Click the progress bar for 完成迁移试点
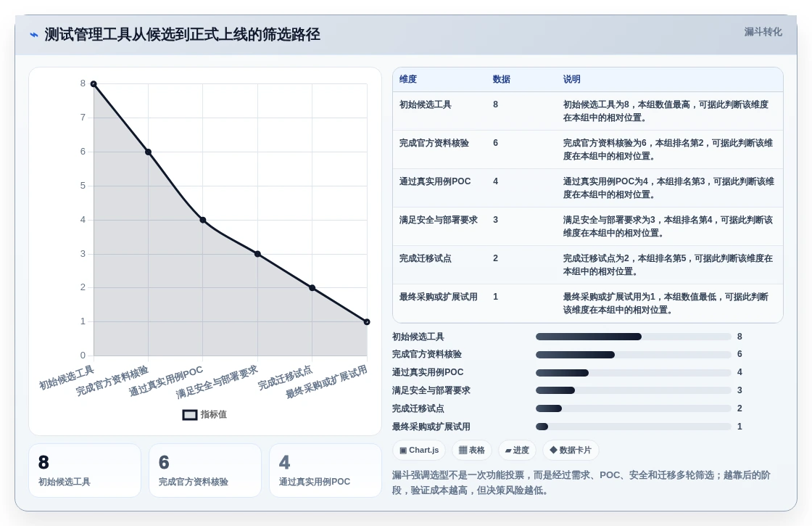 (634, 408)
